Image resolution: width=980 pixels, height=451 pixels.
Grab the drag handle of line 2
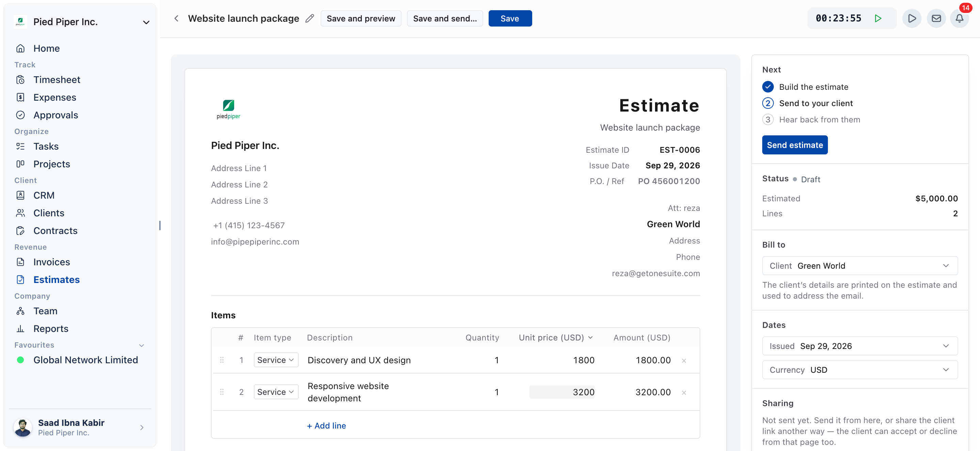tap(222, 392)
